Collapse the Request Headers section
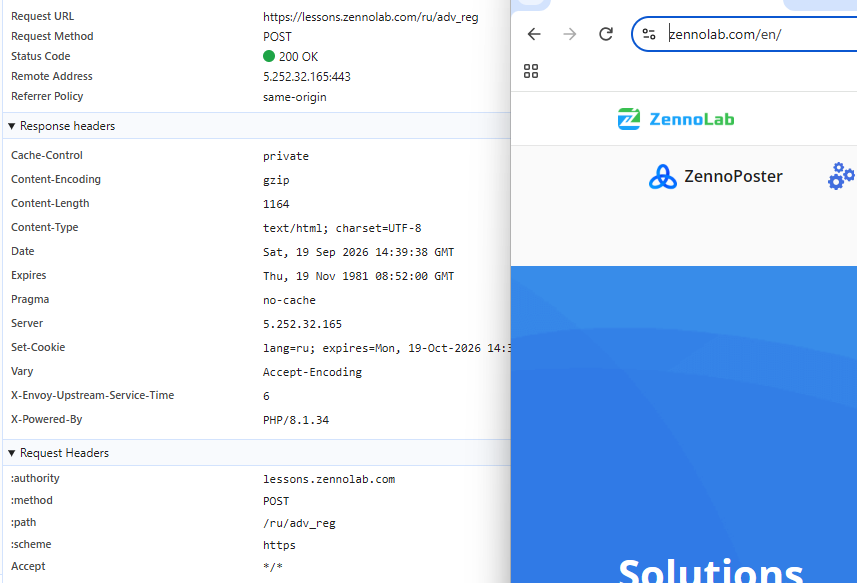Screen dimensions: 857x583 click(x=11, y=453)
